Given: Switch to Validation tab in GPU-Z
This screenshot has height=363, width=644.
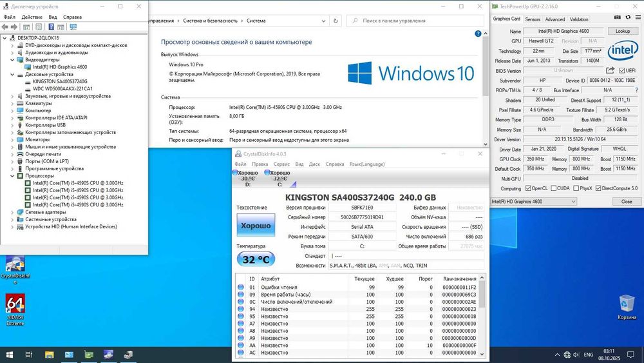Looking at the screenshot, I should coord(579,19).
